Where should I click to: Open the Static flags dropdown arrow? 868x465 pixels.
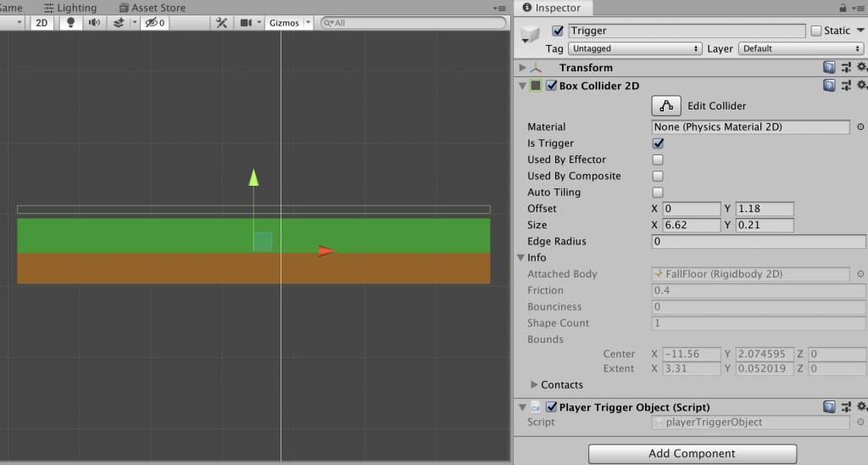tap(860, 31)
